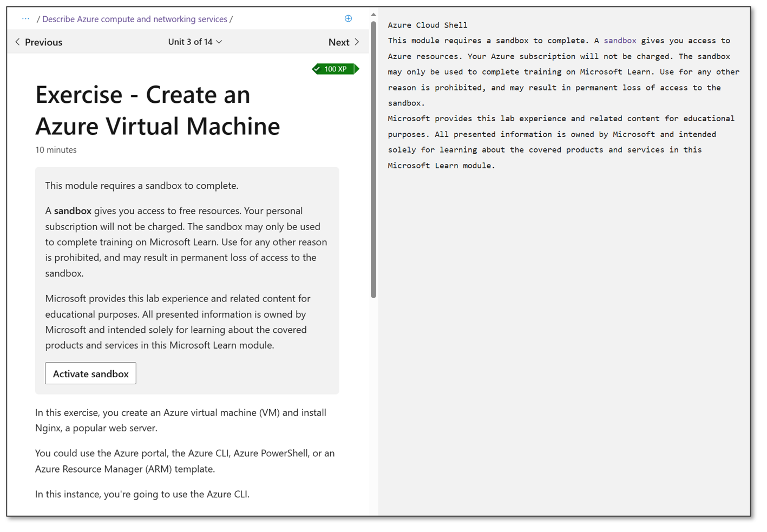This screenshot has height=532, width=767.
Task: Go to the Previous unit
Action: (x=38, y=42)
